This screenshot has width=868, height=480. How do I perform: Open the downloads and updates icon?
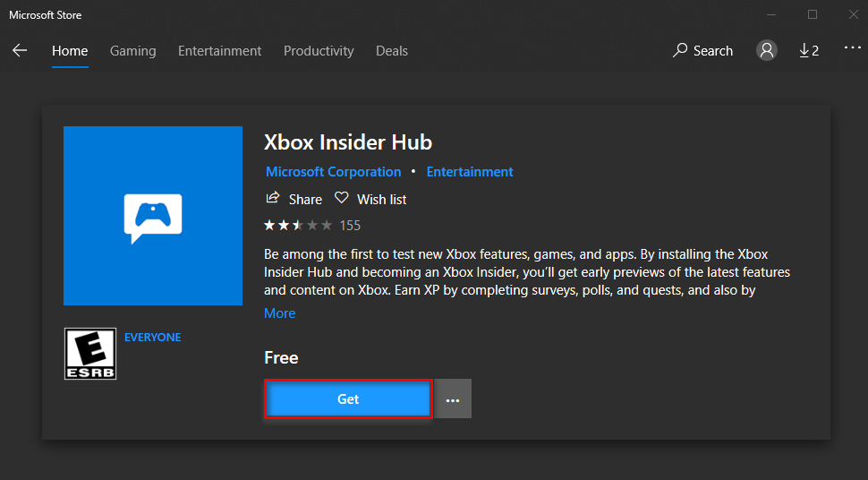(808, 51)
